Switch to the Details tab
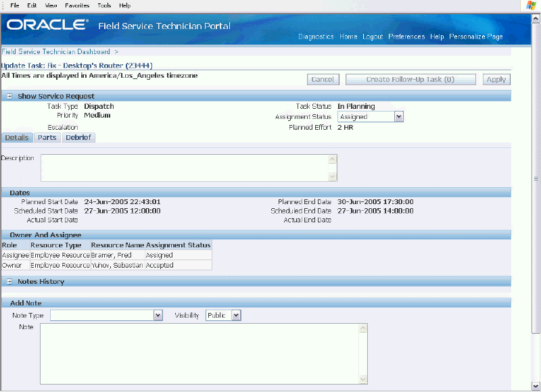This screenshot has width=541, height=392. 16,137
